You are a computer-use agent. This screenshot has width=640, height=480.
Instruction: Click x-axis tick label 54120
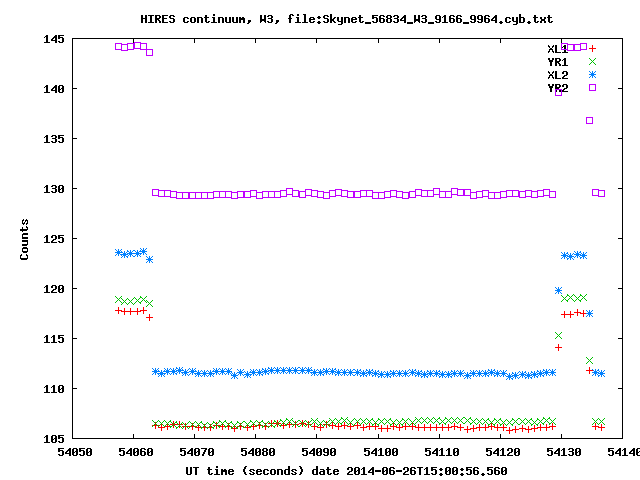tap(503, 452)
